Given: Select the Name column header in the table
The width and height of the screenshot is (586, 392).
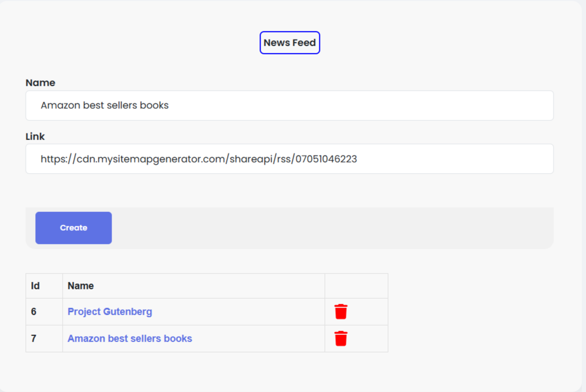Looking at the screenshot, I should coord(81,286).
